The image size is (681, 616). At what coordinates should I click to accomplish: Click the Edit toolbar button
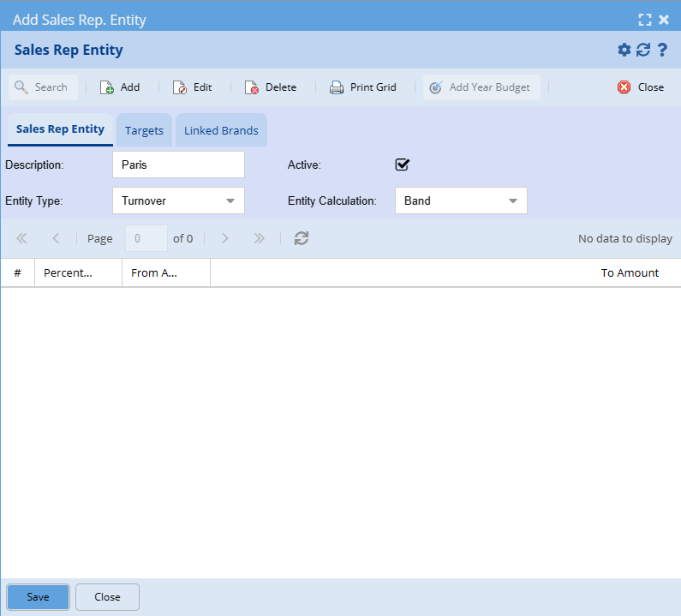click(x=192, y=87)
